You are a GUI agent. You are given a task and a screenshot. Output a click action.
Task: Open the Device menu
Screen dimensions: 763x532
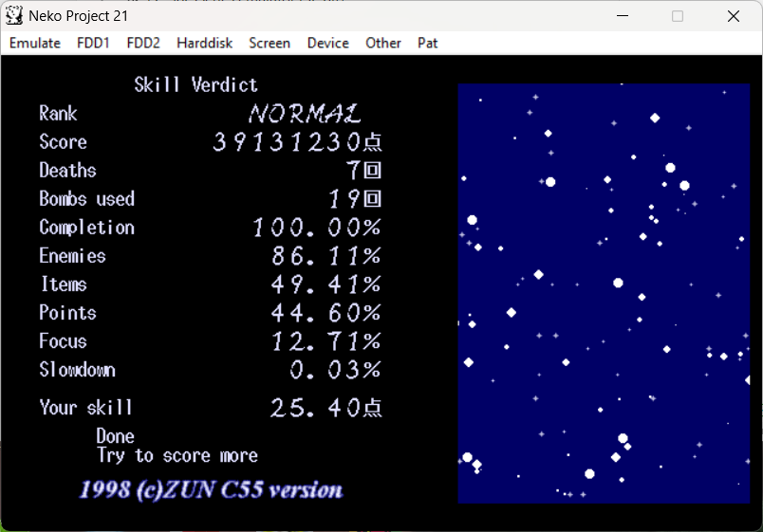(x=328, y=44)
